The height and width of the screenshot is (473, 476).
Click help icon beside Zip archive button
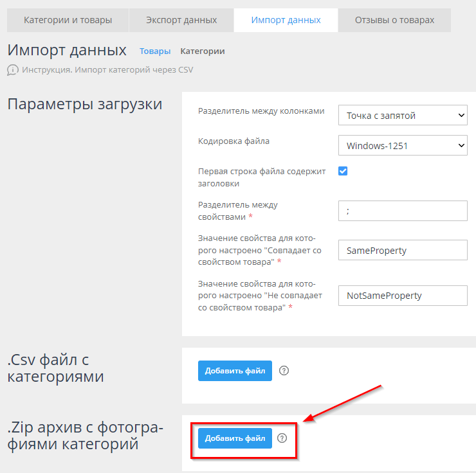point(282,438)
